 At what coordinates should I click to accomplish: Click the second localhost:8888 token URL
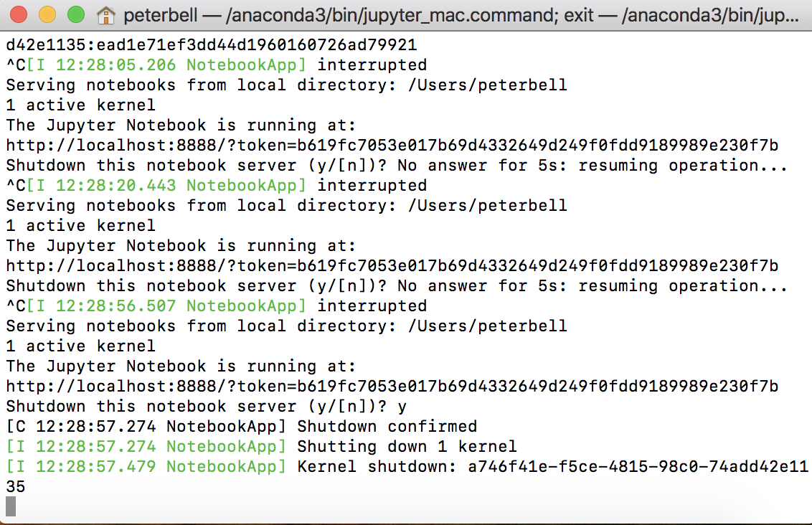click(392, 265)
